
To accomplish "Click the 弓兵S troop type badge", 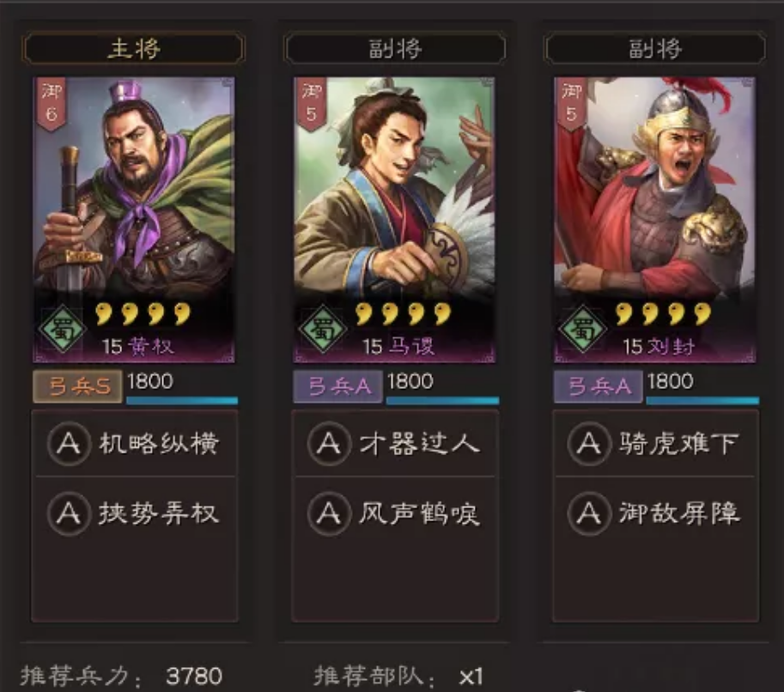I will (x=78, y=386).
